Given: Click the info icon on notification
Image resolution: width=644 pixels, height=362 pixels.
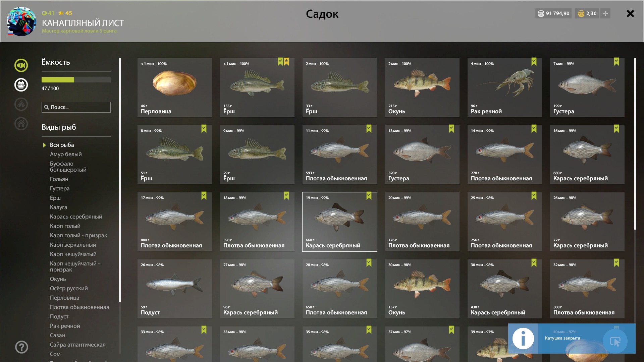Looking at the screenshot, I should (523, 339).
